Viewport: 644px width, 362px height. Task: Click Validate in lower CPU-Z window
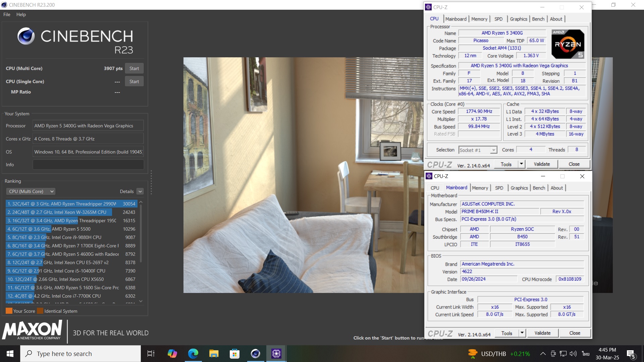click(x=542, y=333)
